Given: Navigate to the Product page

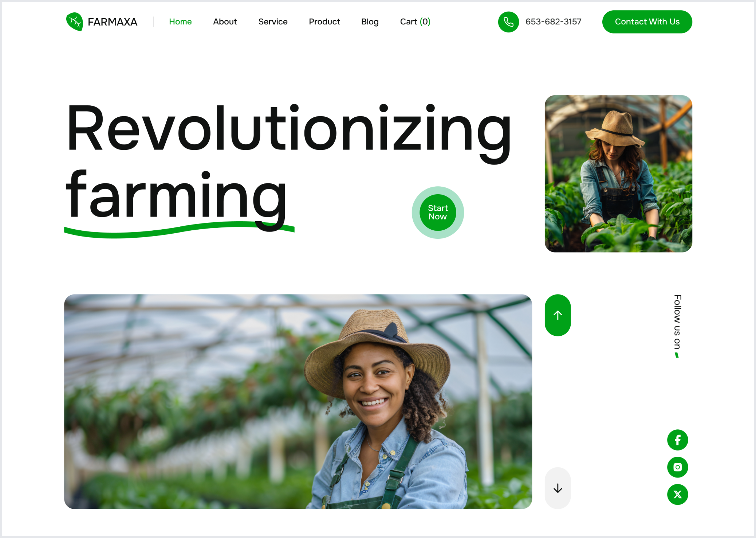Looking at the screenshot, I should (x=324, y=22).
